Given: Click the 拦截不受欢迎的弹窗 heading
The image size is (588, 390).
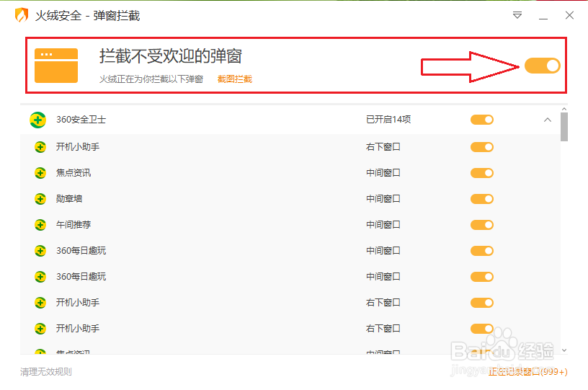Looking at the screenshot, I should point(171,56).
